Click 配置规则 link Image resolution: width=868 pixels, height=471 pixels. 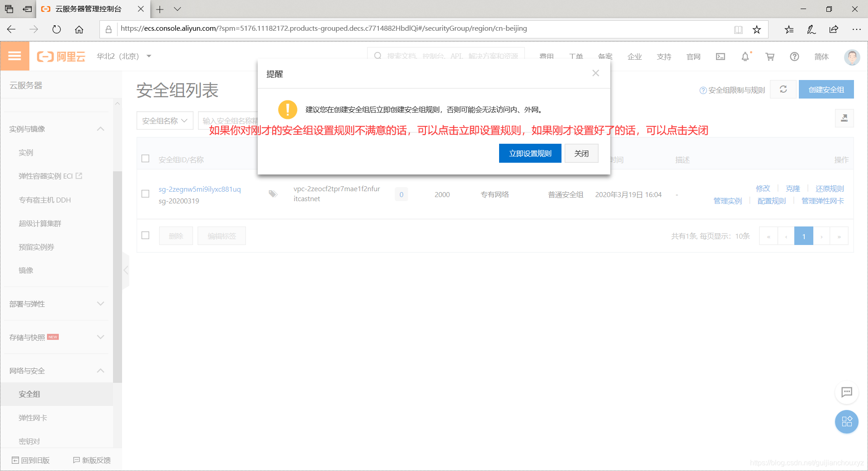tap(771, 201)
